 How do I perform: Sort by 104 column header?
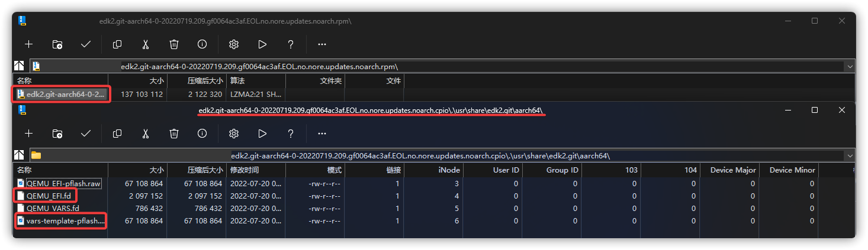[x=670, y=170]
